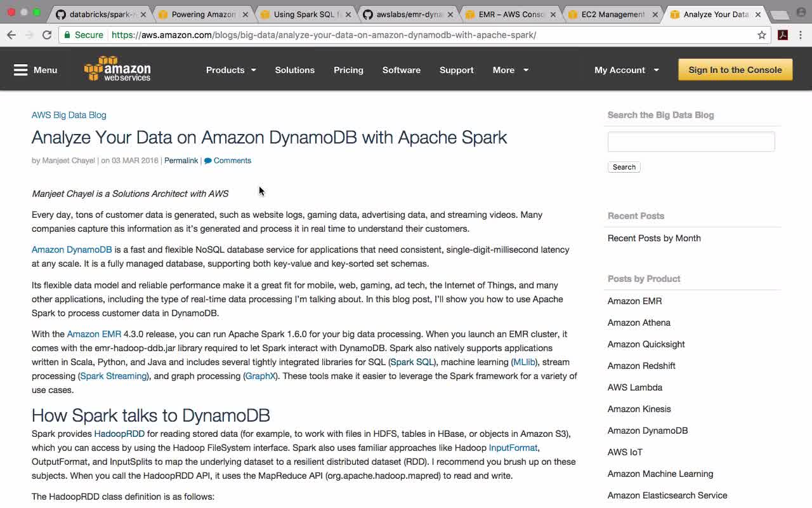Open Amazon Redshift posts
The width and height of the screenshot is (812, 508).
click(641, 366)
